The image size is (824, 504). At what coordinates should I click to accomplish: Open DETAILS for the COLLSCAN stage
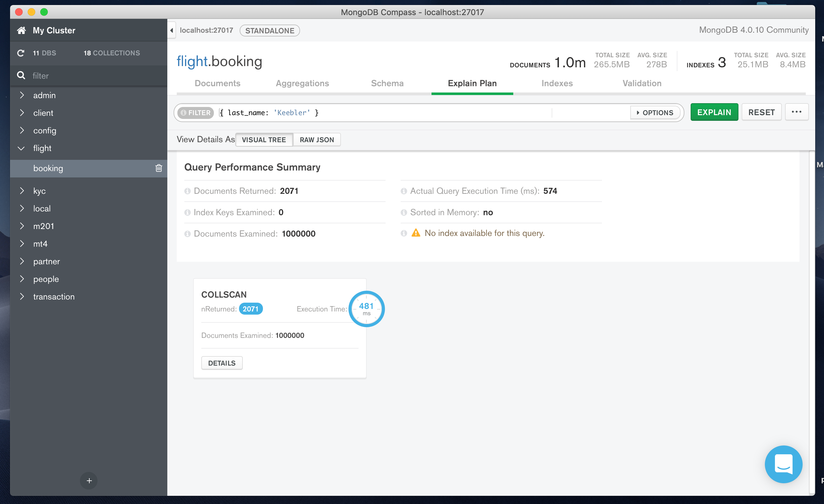pos(222,362)
